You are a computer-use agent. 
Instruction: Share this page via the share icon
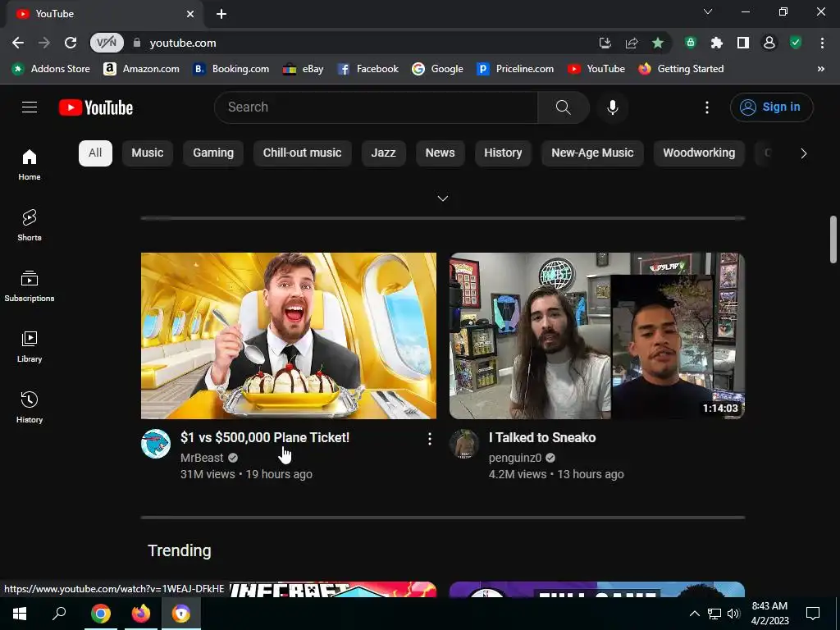pyautogui.click(x=632, y=43)
